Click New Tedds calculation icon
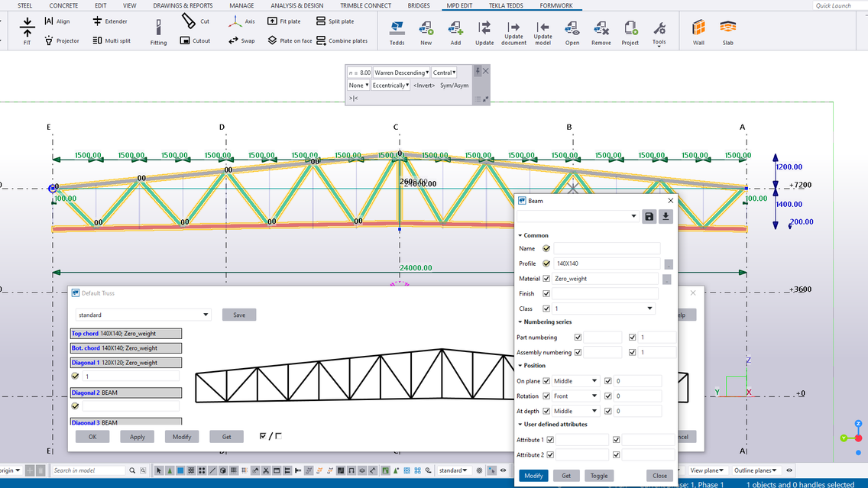Screen dimensions: 868x488 [426, 33]
